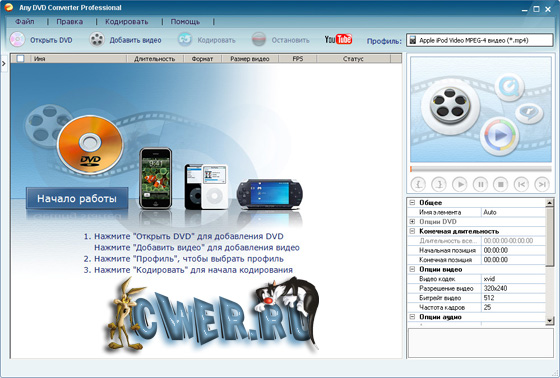Open the Файл menu
560x378 pixels.
(25, 21)
